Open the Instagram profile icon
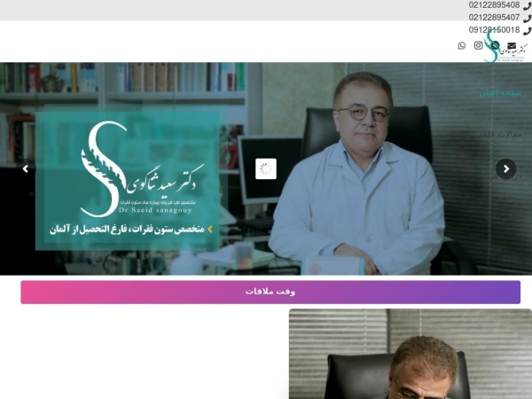532x399 pixels. click(479, 45)
